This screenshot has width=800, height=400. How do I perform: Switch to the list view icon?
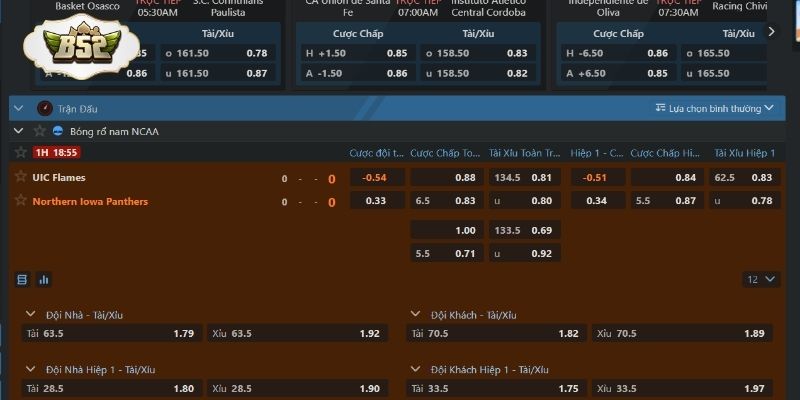21,279
